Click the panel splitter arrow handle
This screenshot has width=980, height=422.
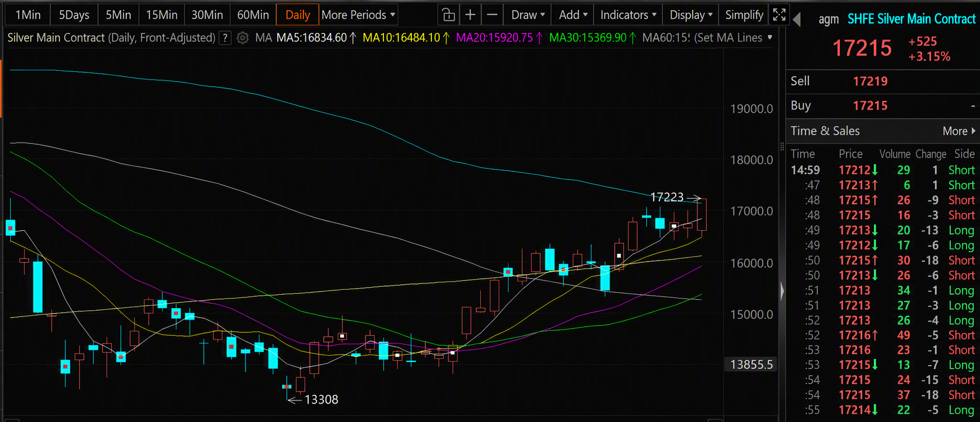(782, 291)
